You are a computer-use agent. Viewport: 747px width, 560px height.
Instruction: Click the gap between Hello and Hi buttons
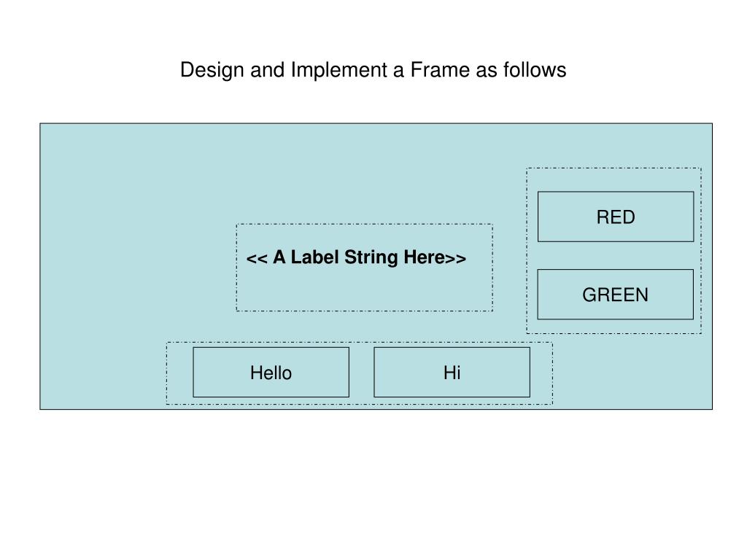(x=362, y=373)
